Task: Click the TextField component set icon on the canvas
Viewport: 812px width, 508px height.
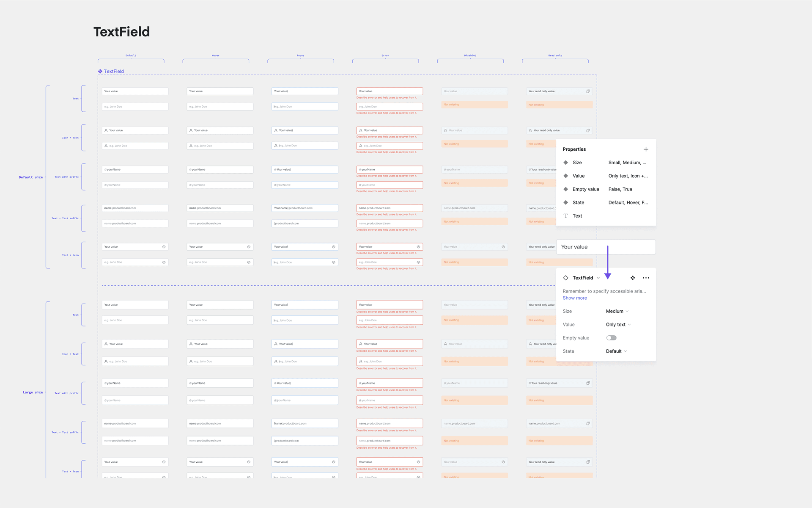Action: coord(100,71)
